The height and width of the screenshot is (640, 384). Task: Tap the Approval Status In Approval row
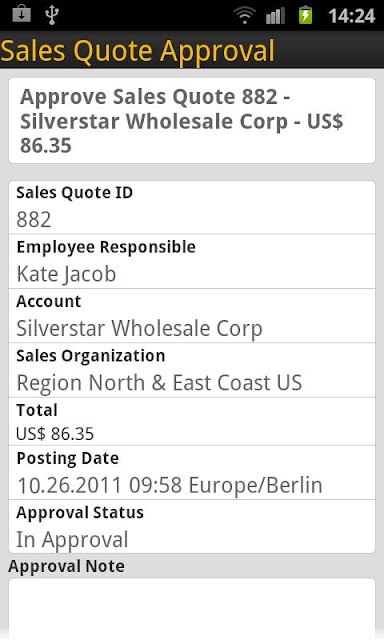click(192, 527)
